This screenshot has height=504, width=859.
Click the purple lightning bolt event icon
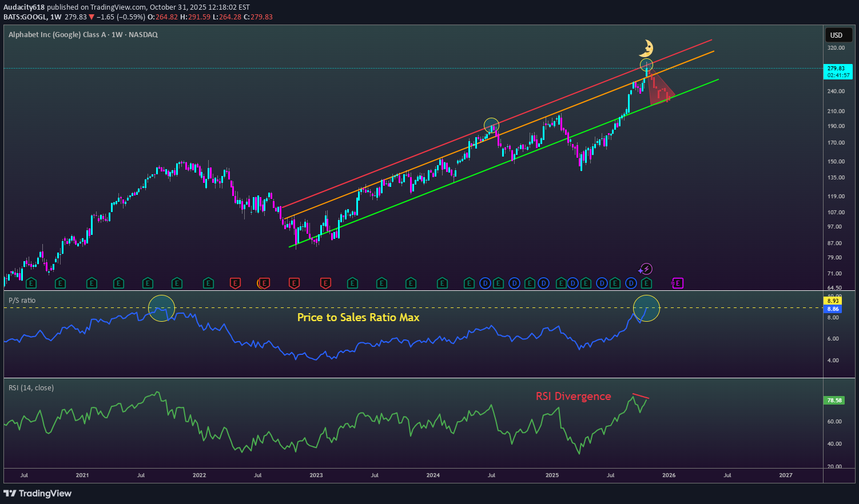coord(646,269)
